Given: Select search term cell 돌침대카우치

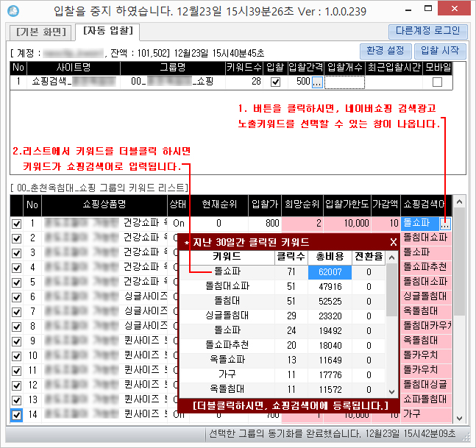Looking at the screenshot, I should (426, 326).
